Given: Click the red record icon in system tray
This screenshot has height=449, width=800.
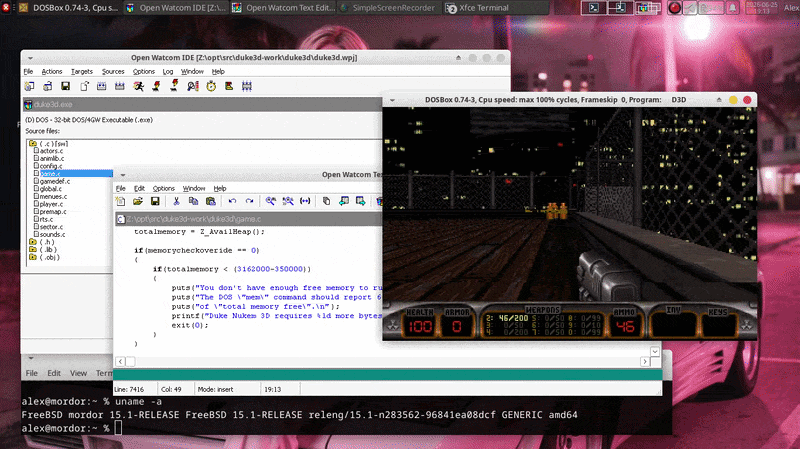Looking at the screenshot, I should [674, 8].
